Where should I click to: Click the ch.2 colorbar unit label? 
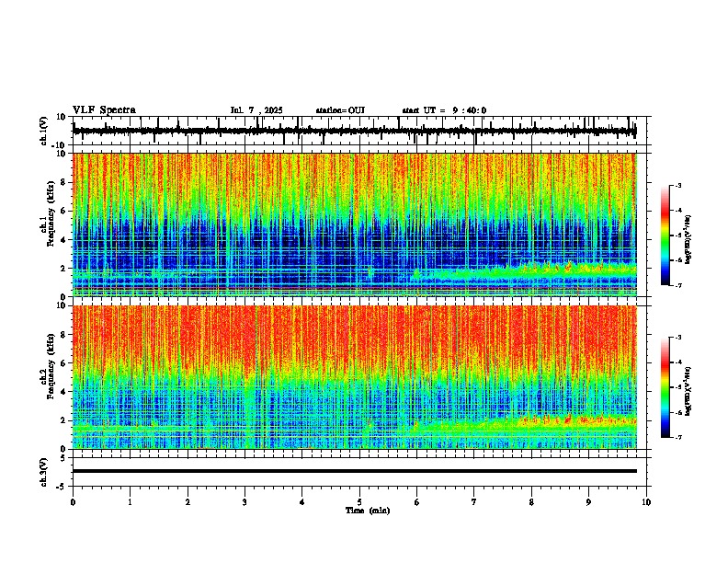pos(688,391)
